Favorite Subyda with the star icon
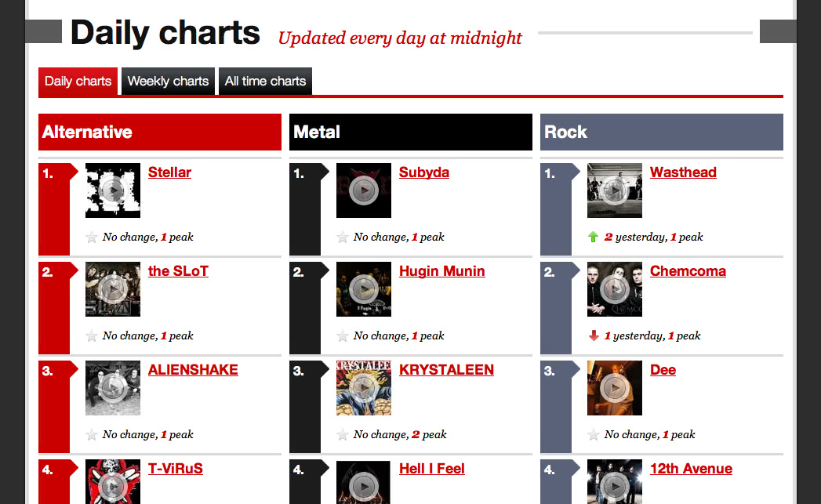Viewport: 821px width, 504px height. coord(343,237)
